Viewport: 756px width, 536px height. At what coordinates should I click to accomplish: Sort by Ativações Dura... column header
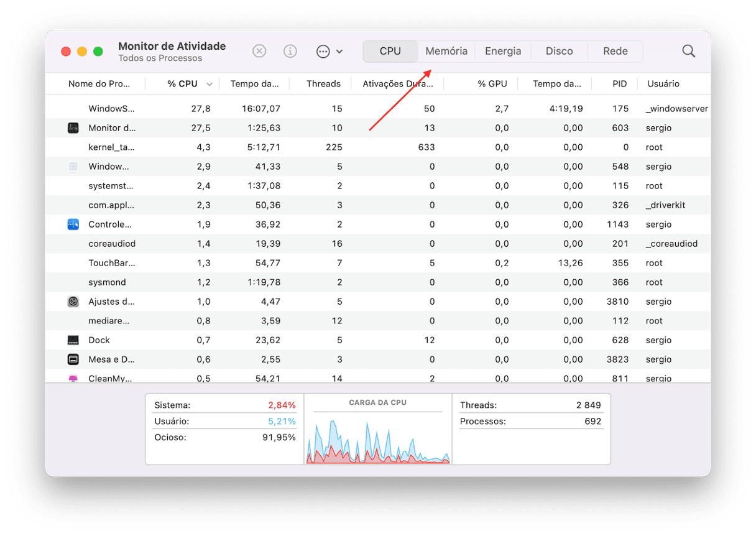pyautogui.click(x=398, y=84)
